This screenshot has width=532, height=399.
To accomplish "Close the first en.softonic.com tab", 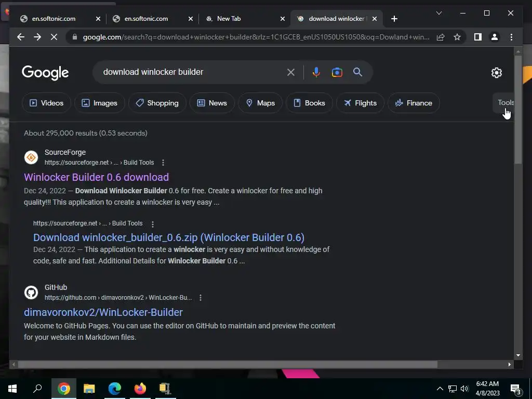I will 98,19.
